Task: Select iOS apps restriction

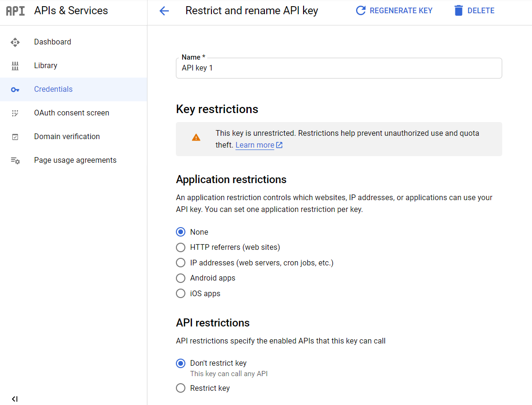Action: click(181, 293)
